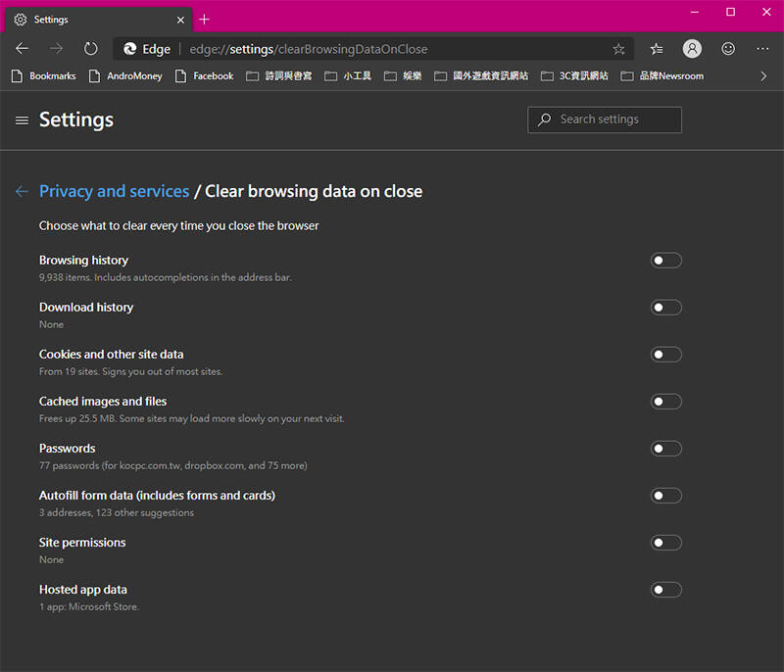The width and height of the screenshot is (784, 672).
Task: Open the 小工具 bookmark folder
Action: [348, 76]
